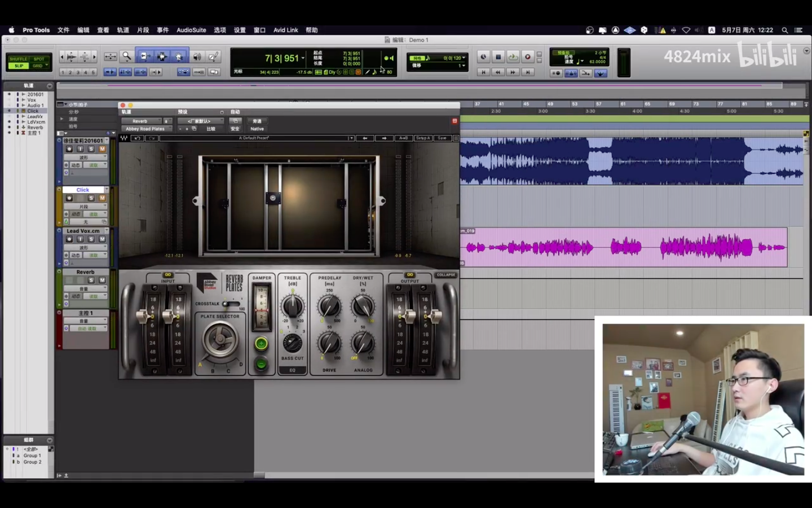Open the main counter format dropdown
The height and width of the screenshot is (508, 812).
point(303,58)
